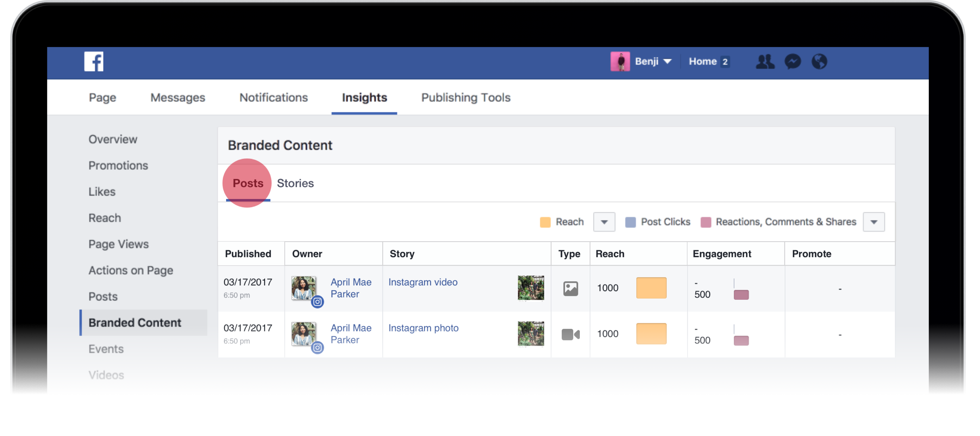Click orange reach bar in Instagram photo row
Viewport: 980px width, 436px height.
click(x=651, y=334)
